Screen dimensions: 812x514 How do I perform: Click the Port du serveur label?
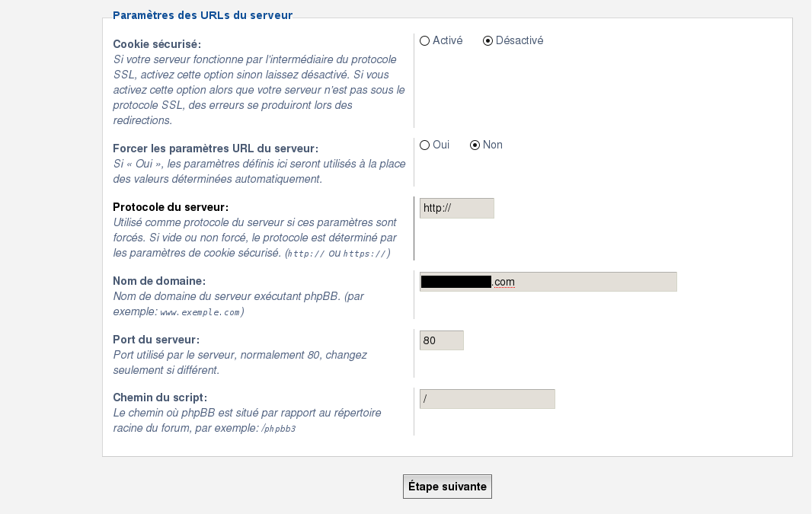tap(156, 340)
